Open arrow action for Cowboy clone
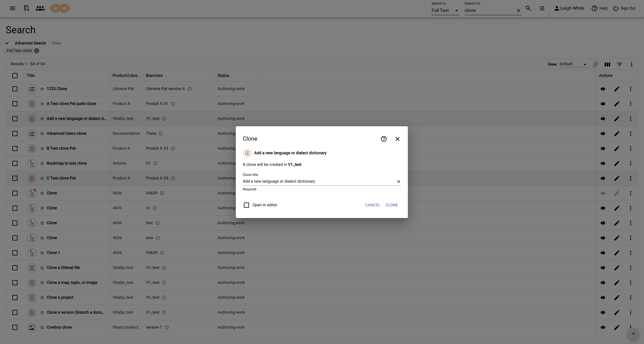Image resolution: width=644 pixels, height=344 pixels. click(x=603, y=328)
